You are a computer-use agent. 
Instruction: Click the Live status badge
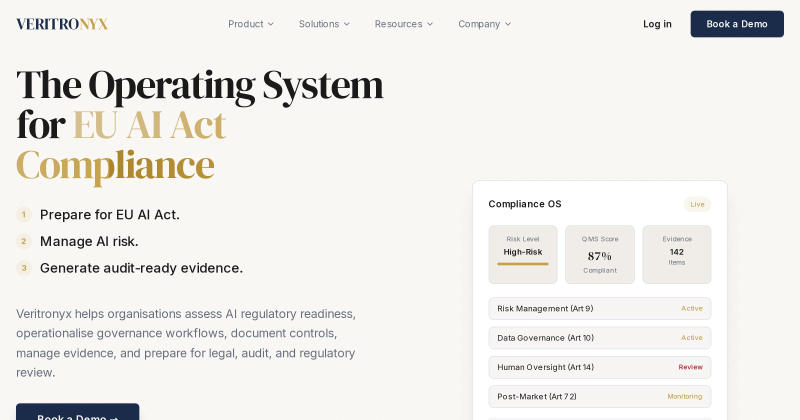click(697, 204)
